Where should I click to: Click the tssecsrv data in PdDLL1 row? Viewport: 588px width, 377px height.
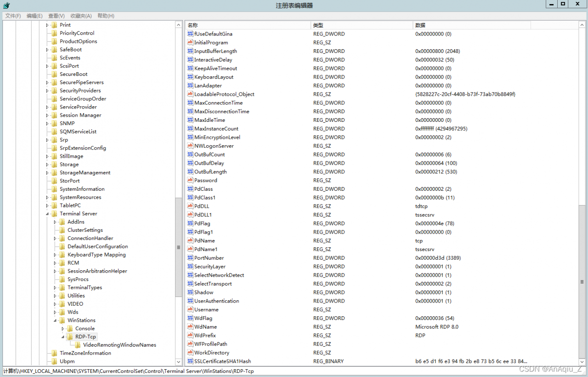pyautogui.click(x=425, y=215)
